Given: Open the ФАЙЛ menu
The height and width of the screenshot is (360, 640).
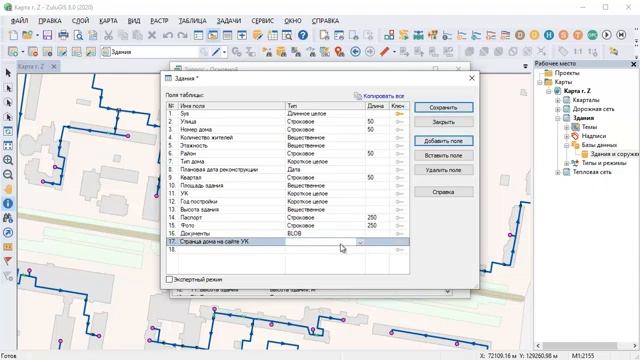Looking at the screenshot, I should (x=19, y=21).
